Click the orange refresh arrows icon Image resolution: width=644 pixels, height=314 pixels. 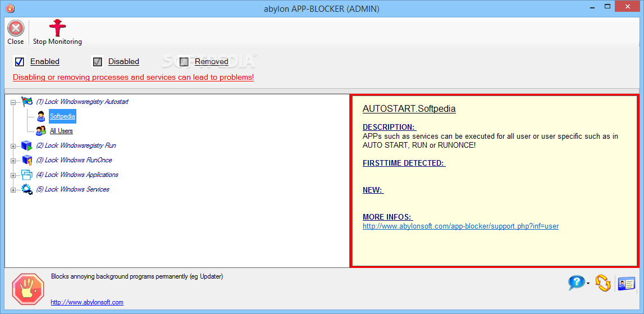pos(603,283)
